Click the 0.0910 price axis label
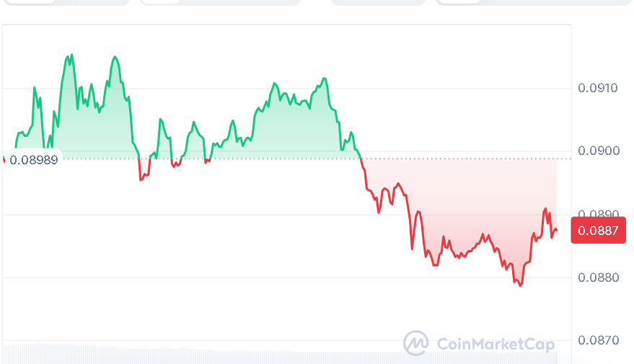 click(x=598, y=89)
